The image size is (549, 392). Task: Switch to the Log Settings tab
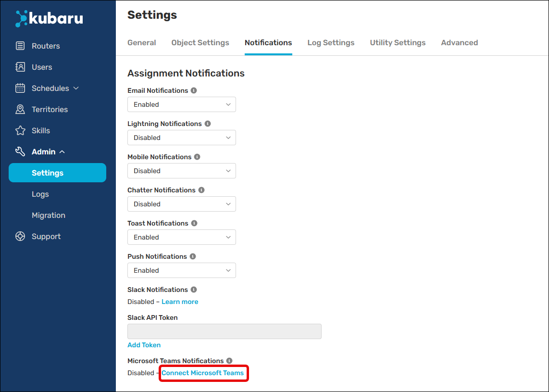(x=331, y=43)
